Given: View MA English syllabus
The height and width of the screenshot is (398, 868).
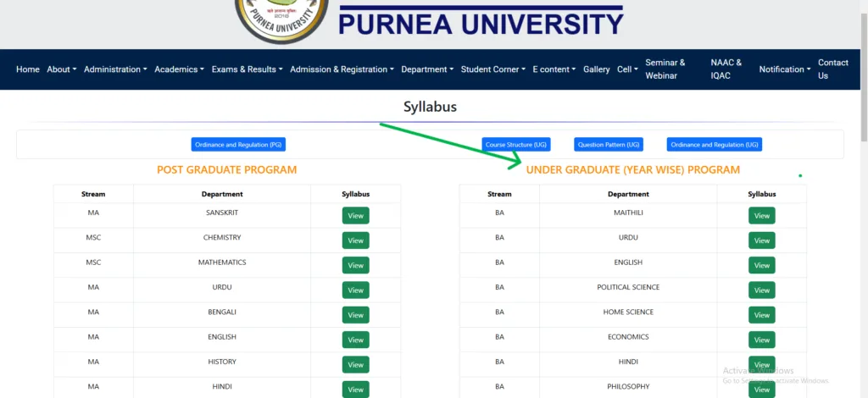Looking at the screenshot, I should (355, 340).
